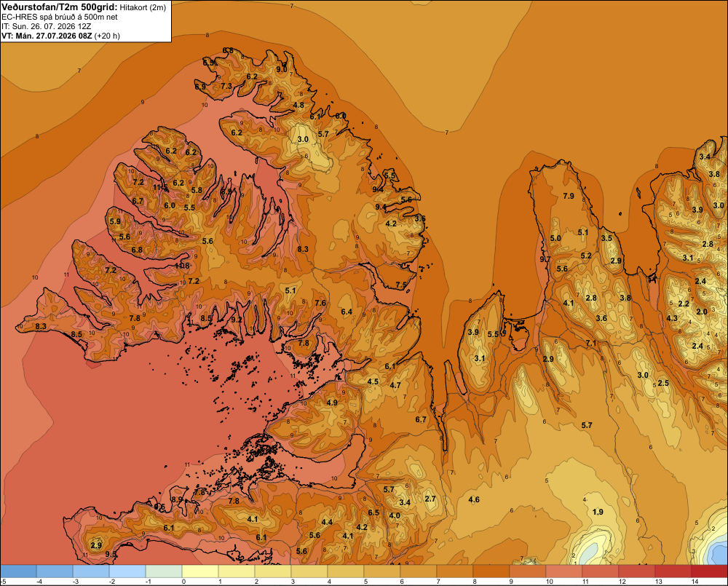The image size is (728, 586).
Task: Click the 3.5 temperature label
Action: point(606,238)
